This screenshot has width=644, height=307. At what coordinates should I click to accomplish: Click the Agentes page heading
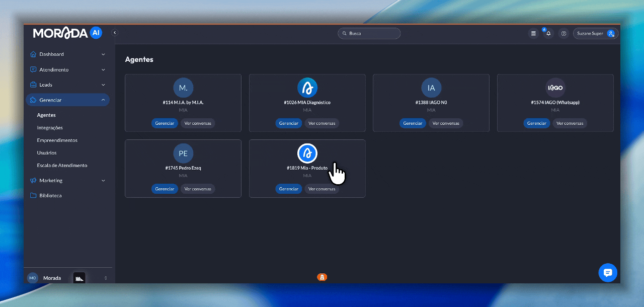[139, 59]
